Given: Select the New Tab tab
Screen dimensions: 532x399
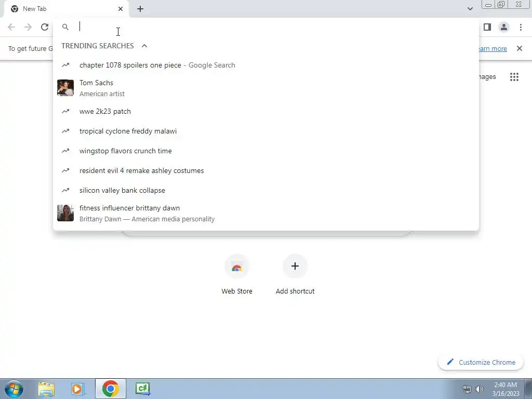Looking at the screenshot, I should [66, 9].
